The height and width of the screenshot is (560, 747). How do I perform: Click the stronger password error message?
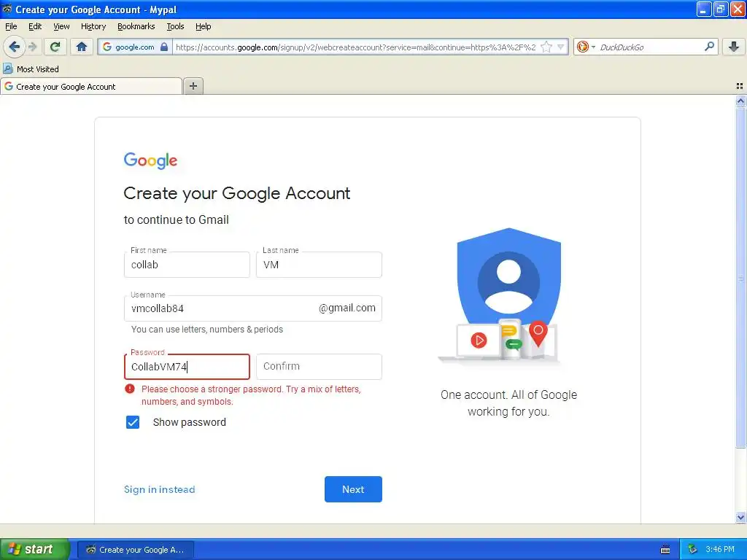(x=251, y=395)
